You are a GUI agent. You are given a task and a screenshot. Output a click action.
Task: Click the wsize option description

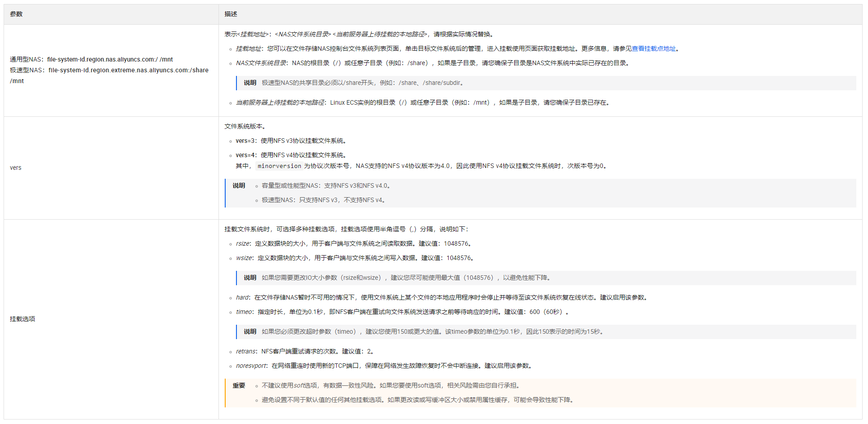(x=355, y=258)
